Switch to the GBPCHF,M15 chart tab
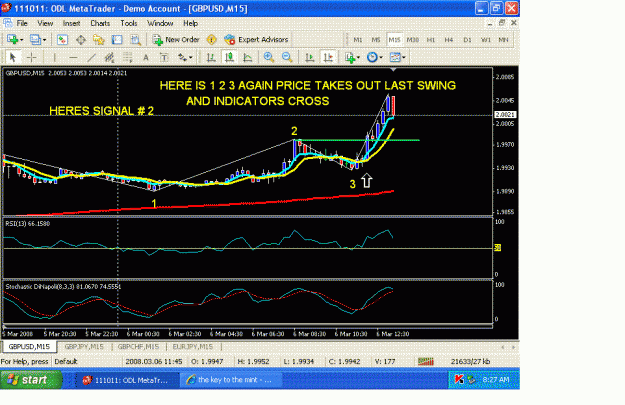 pos(138,346)
